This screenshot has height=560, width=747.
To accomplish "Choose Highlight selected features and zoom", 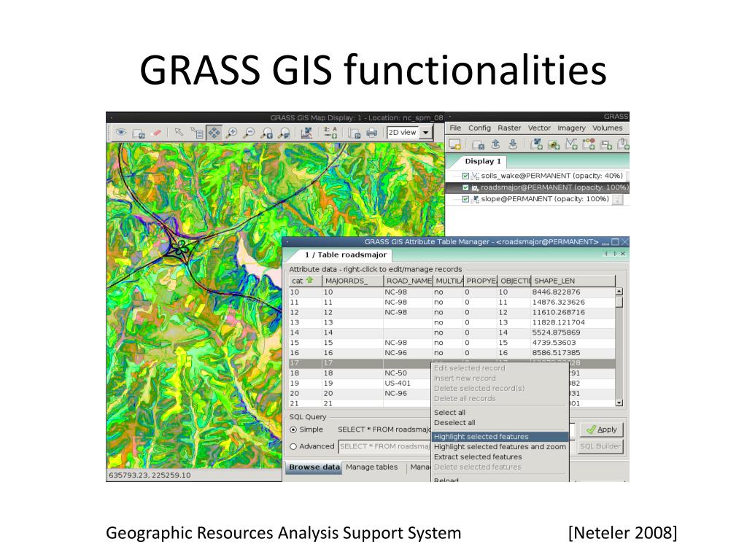I will point(500,447).
